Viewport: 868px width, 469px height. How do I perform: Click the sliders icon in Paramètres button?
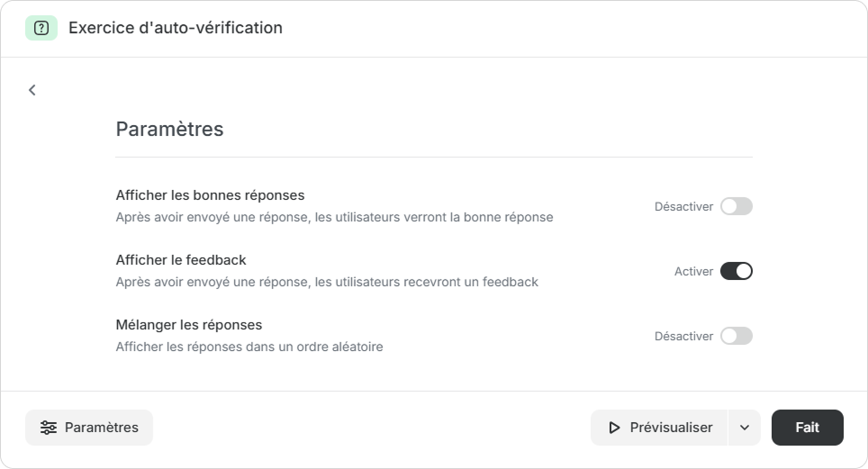[49, 428]
